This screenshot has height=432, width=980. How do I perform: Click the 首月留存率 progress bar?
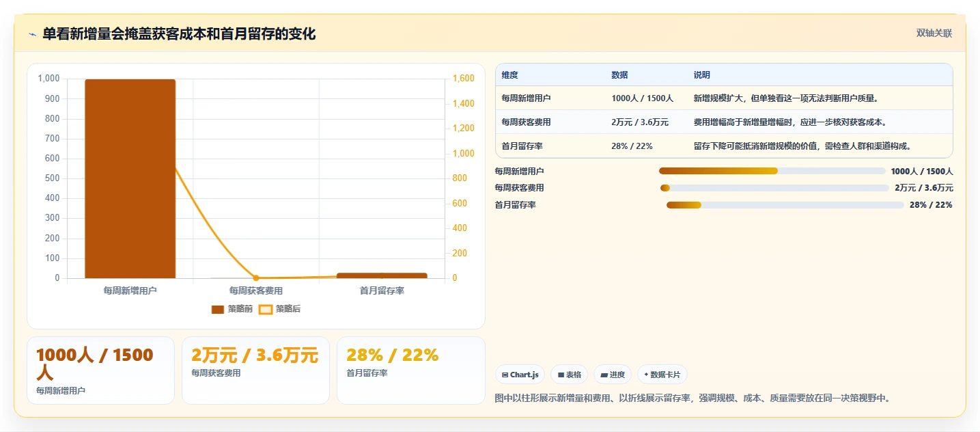click(785, 205)
